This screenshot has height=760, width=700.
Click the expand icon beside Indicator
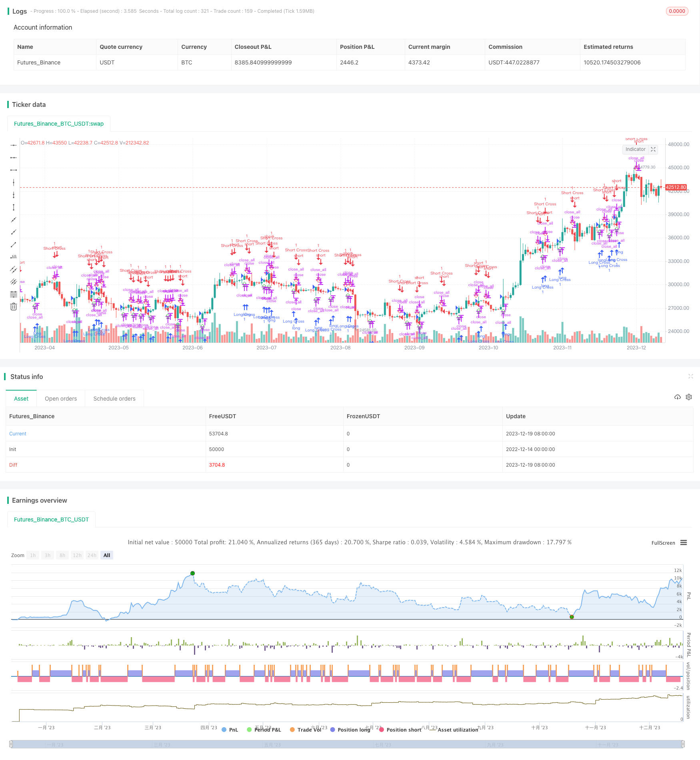point(653,149)
